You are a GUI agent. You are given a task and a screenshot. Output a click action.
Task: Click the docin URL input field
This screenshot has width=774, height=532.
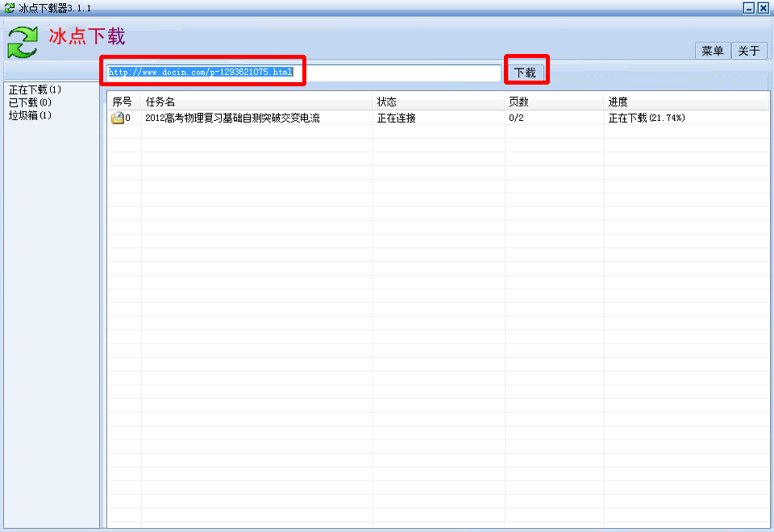(x=304, y=73)
